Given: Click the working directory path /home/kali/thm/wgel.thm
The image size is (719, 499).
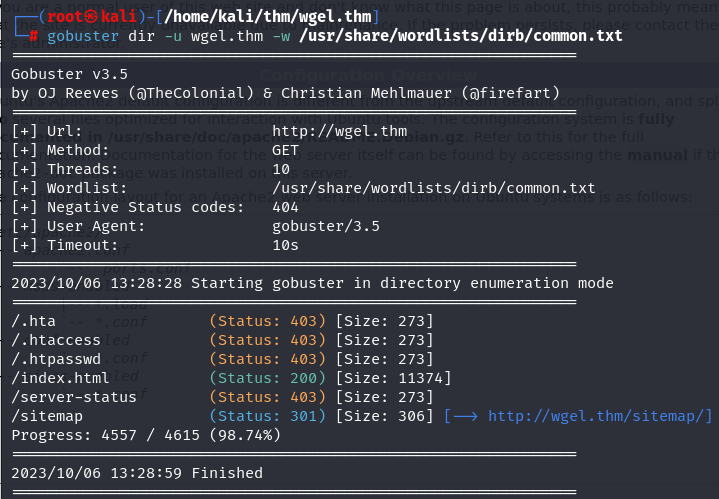Looking at the screenshot, I should coord(263,16).
